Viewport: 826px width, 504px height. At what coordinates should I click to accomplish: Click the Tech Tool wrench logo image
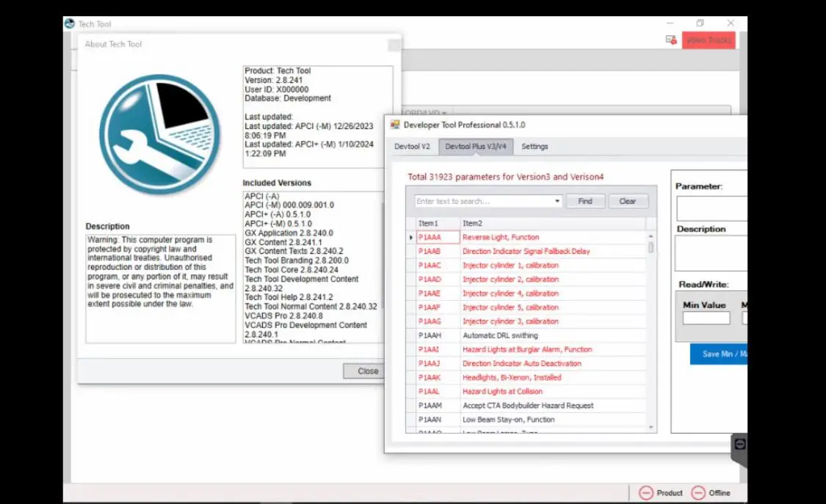tap(159, 135)
